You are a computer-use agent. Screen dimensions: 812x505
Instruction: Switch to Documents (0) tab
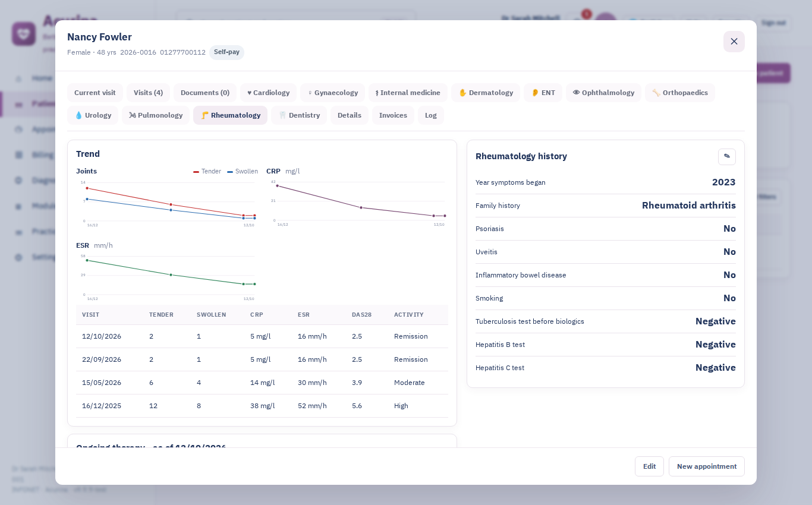205,93
